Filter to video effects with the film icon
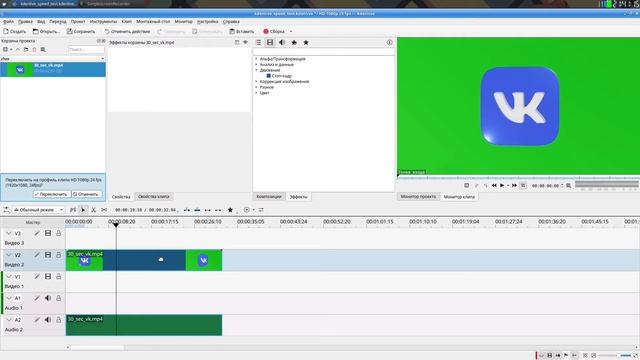This screenshot has width=640, height=360. pyautogui.click(x=270, y=42)
